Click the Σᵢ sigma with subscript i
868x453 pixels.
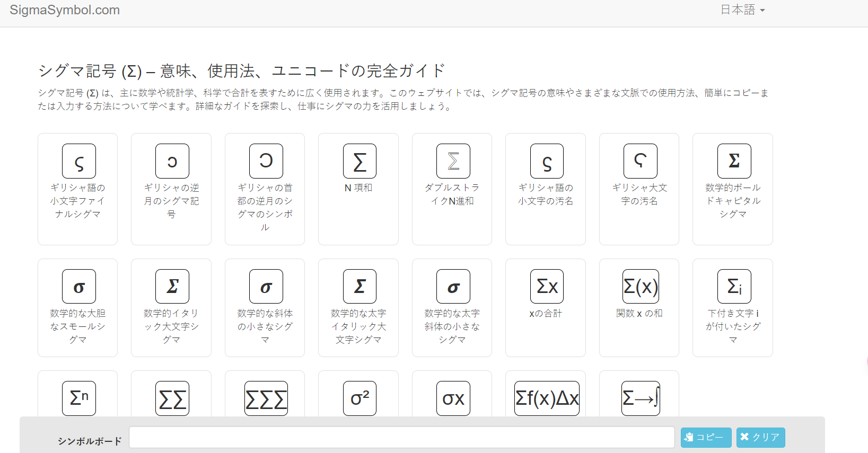[734, 287]
